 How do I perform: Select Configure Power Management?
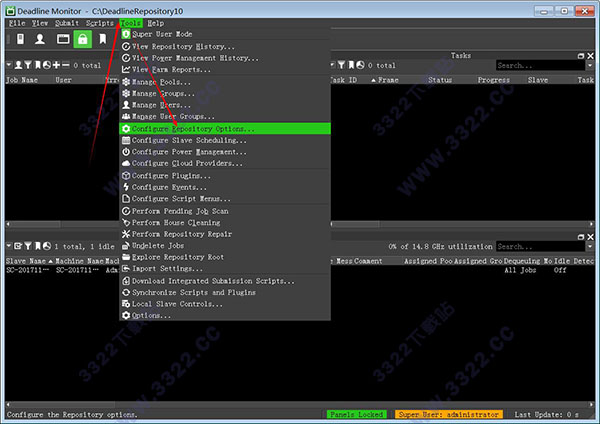(225, 152)
